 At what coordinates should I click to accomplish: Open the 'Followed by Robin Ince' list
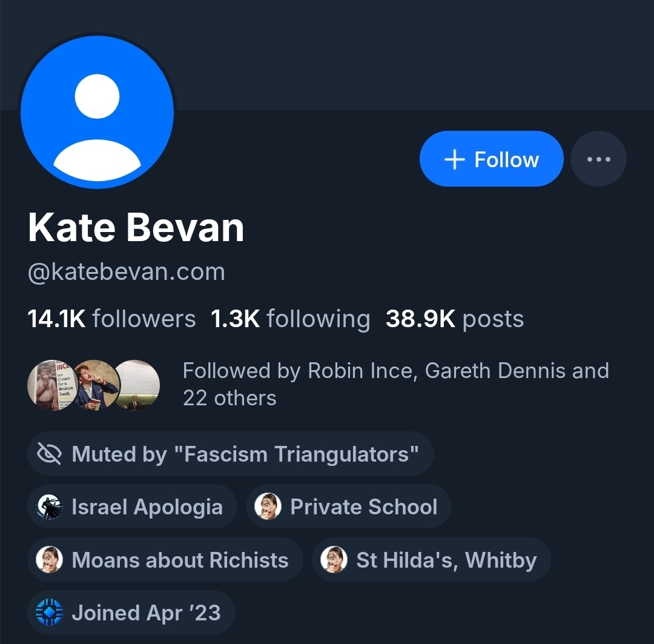(395, 384)
